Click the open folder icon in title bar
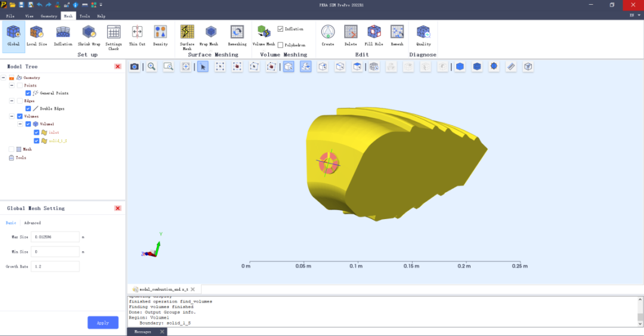Image resolution: width=644 pixels, height=336 pixels. tap(13, 5)
